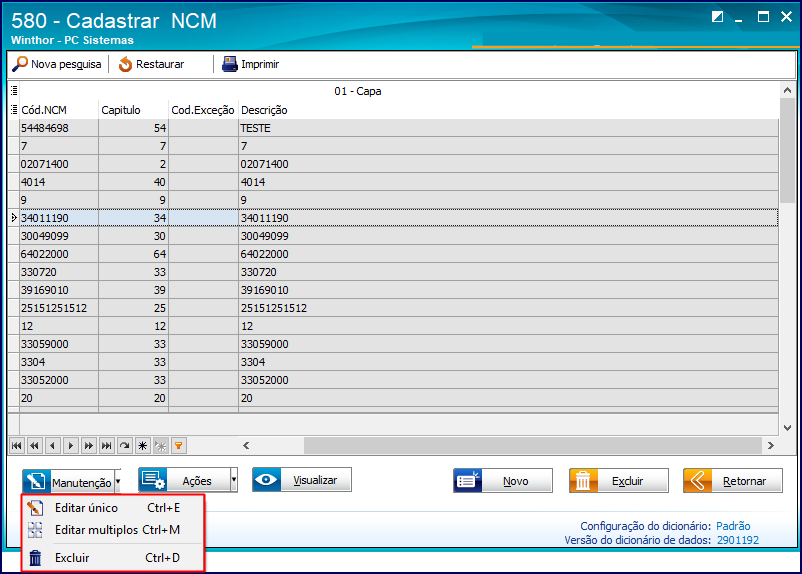The height and width of the screenshot is (574, 802).
Task: Click the Capitulo cell with value 64
Action: tap(133, 254)
